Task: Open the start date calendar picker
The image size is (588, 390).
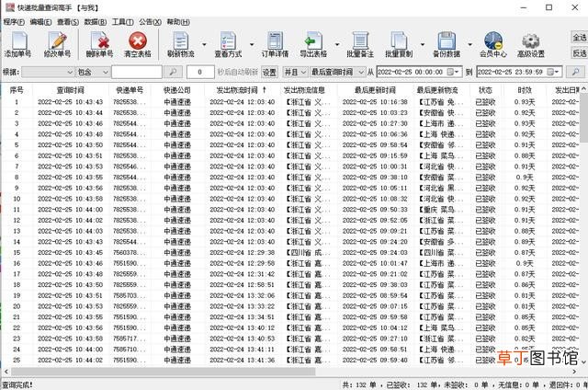Action: coord(451,72)
